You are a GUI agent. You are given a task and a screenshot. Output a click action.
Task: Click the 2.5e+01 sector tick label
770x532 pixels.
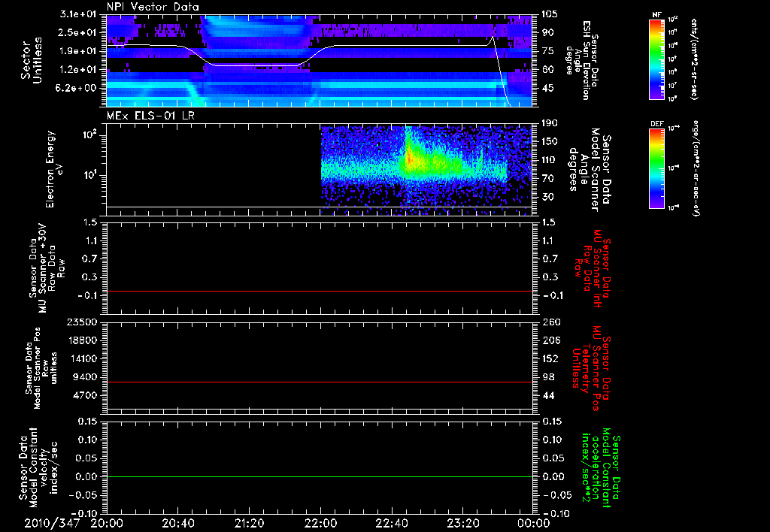(x=78, y=32)
